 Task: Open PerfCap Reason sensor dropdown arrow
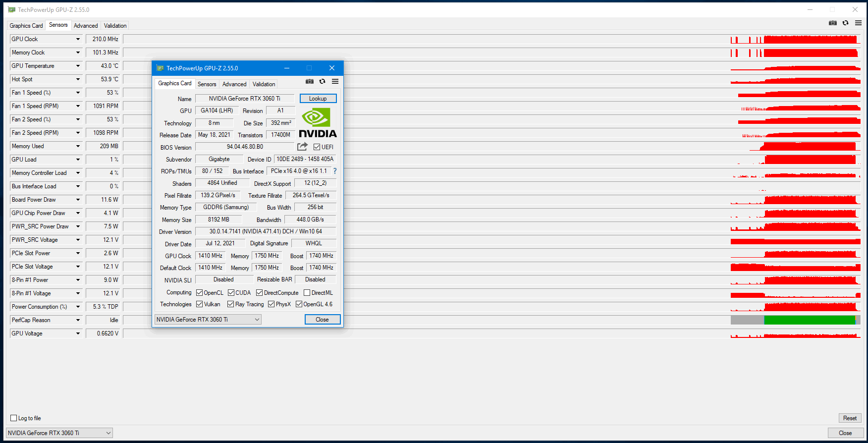pos(78,320)
